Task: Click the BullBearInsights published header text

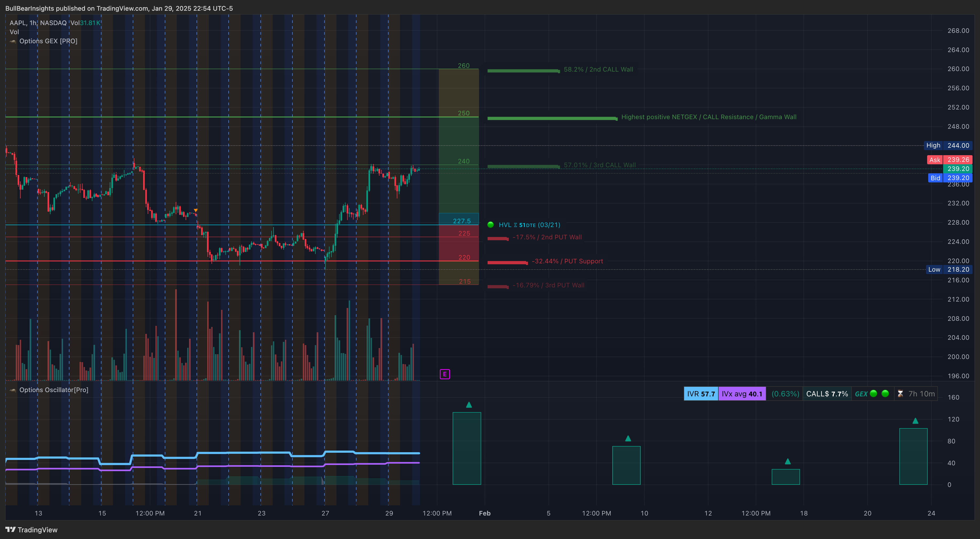Action: [119, 8]
